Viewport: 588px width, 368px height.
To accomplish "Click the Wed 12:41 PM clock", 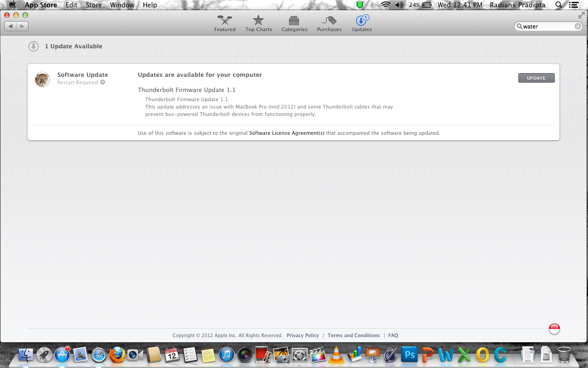I will tap(460, 5).
